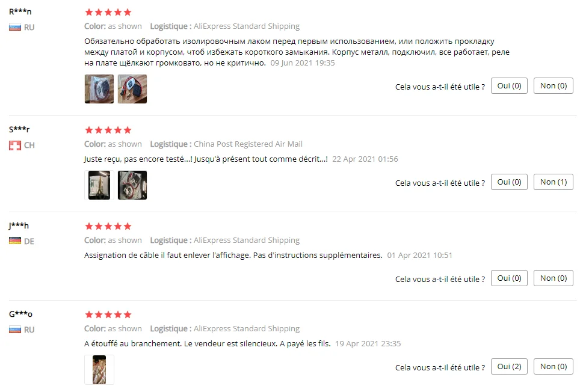The image size is (583, 392).
Task: Click German flag icon beside J***h
Action: coord(15,241)
